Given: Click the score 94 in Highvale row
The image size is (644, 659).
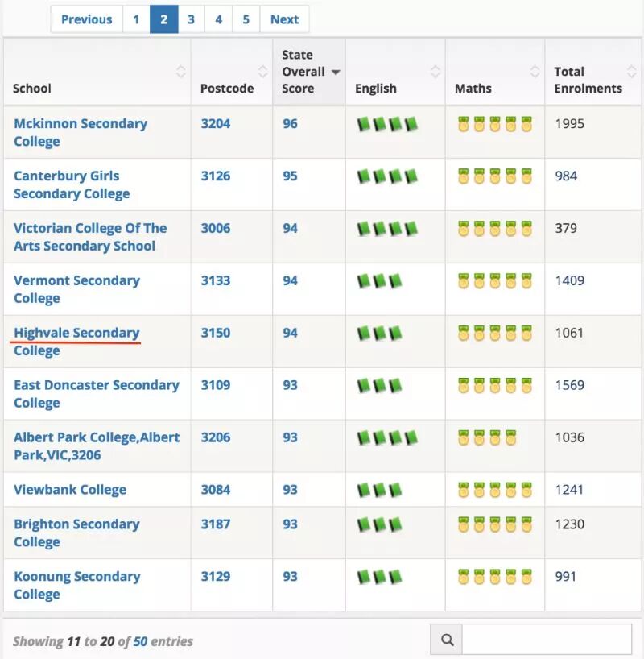Looking at the screenshot, I should coord(290,333).
